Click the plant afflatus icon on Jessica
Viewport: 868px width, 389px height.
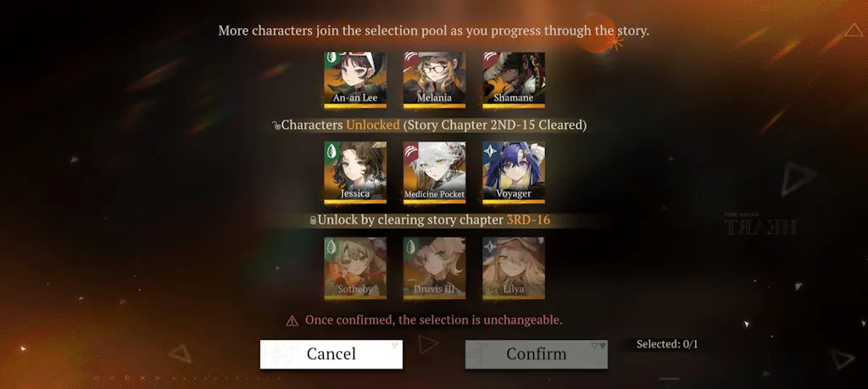(331, 151)
